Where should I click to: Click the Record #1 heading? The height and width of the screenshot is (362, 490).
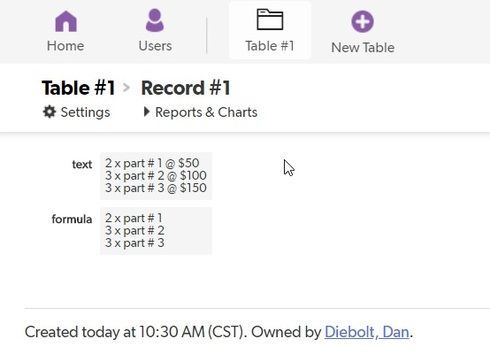pos(186,88)
